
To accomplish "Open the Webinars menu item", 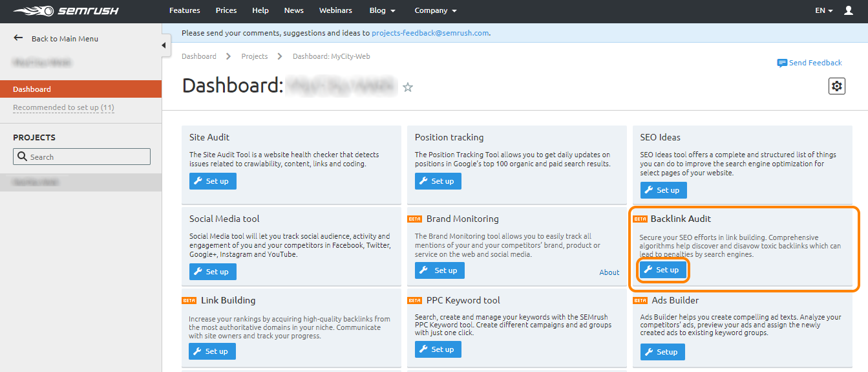I will (337, 11).
